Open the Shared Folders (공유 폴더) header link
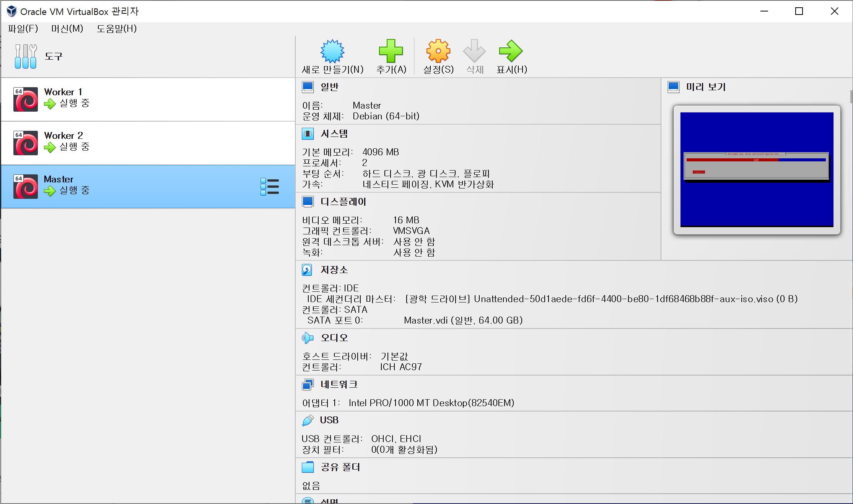Image resolution: width=853 pixels, height=504 pixels. (x=340, y=467)
